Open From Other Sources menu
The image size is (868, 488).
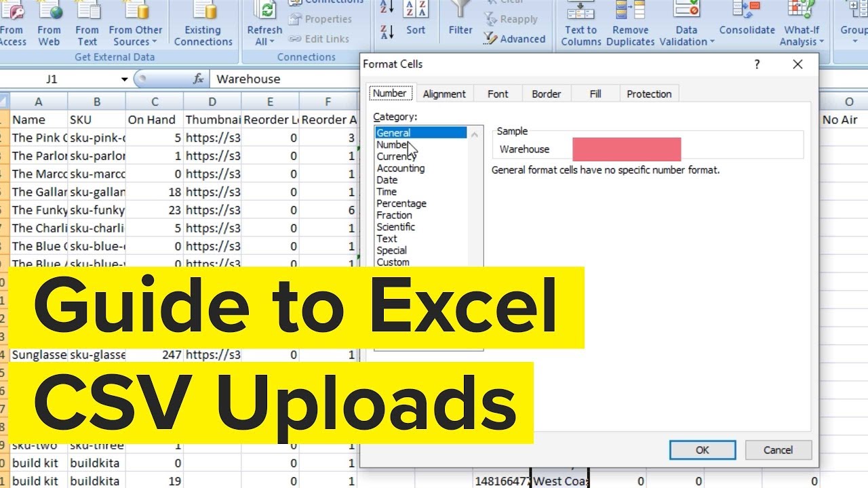click(x=135, y=24)
